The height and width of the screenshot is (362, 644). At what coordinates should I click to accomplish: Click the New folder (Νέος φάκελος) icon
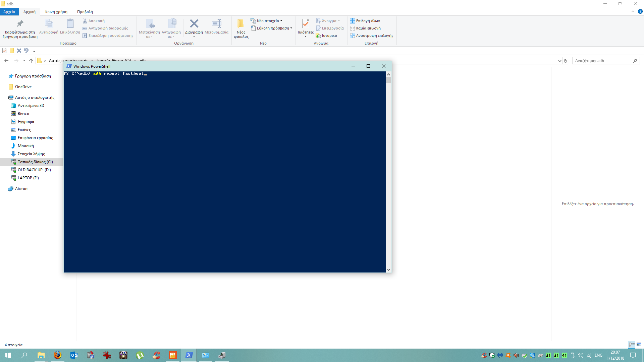241,24
